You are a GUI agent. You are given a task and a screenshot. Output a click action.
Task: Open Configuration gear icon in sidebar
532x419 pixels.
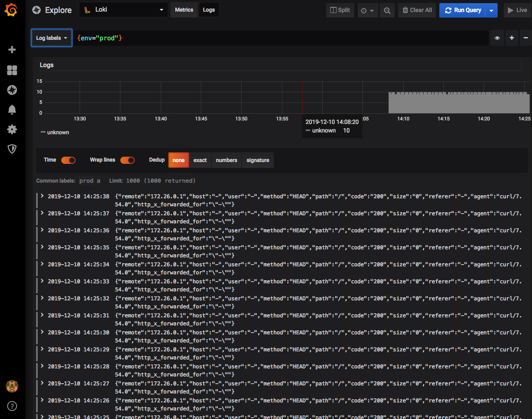[12, 129]
